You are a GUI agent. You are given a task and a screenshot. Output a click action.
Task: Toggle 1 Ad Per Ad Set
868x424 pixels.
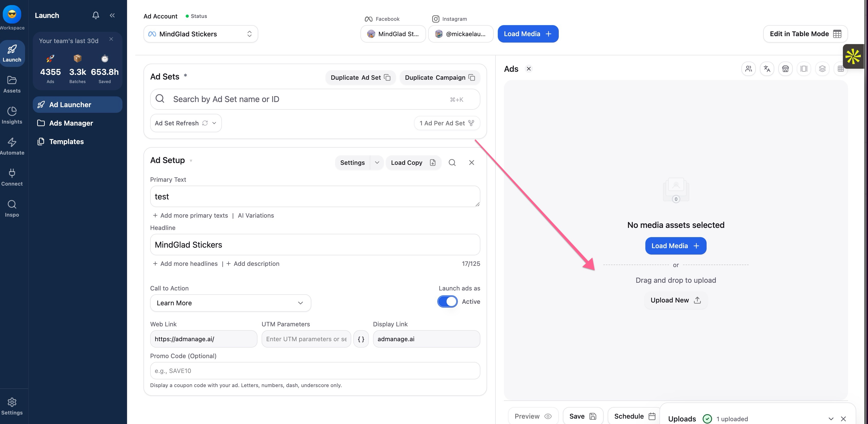click(447, 123)
